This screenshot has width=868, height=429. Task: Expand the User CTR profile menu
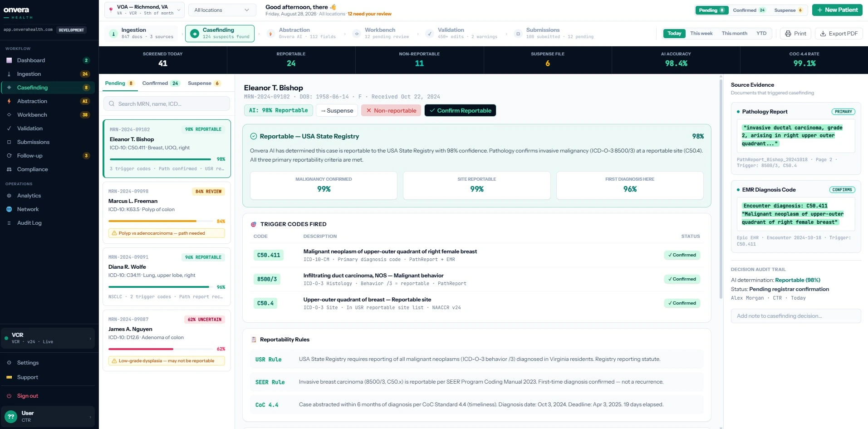tap(48, 416)
